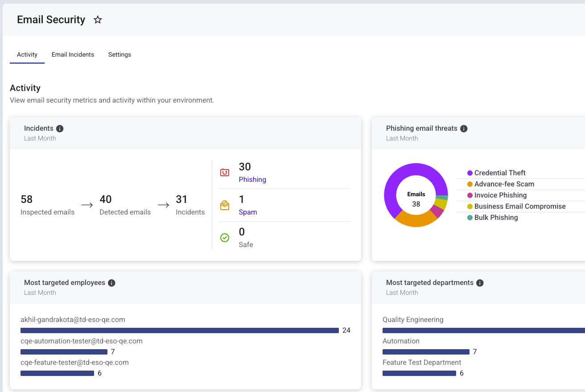Viewport: 585px width, 392px height.
Task: Click the Phishing email threats info icon
Action: [464, 128]
